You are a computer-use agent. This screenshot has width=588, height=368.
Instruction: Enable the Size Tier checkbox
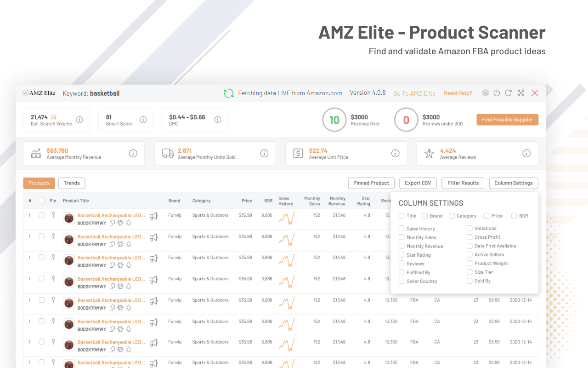469,272
